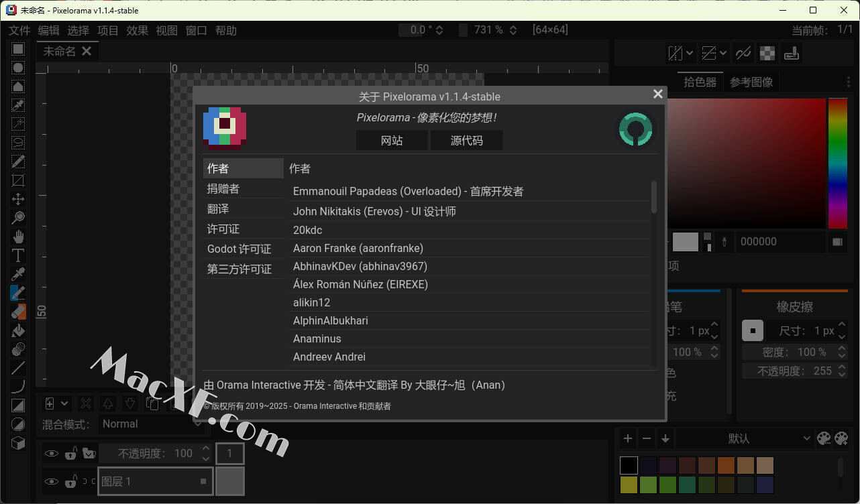The height and width of the screenshot is (504, 860).
Task: Select the Pencil tool
Action: [x=18, y=293]
